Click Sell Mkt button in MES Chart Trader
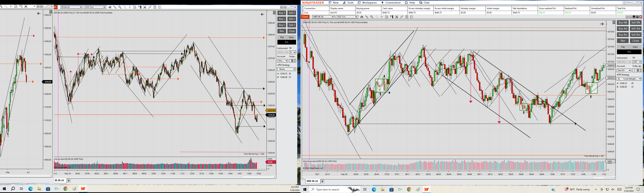 pos(635,23)
